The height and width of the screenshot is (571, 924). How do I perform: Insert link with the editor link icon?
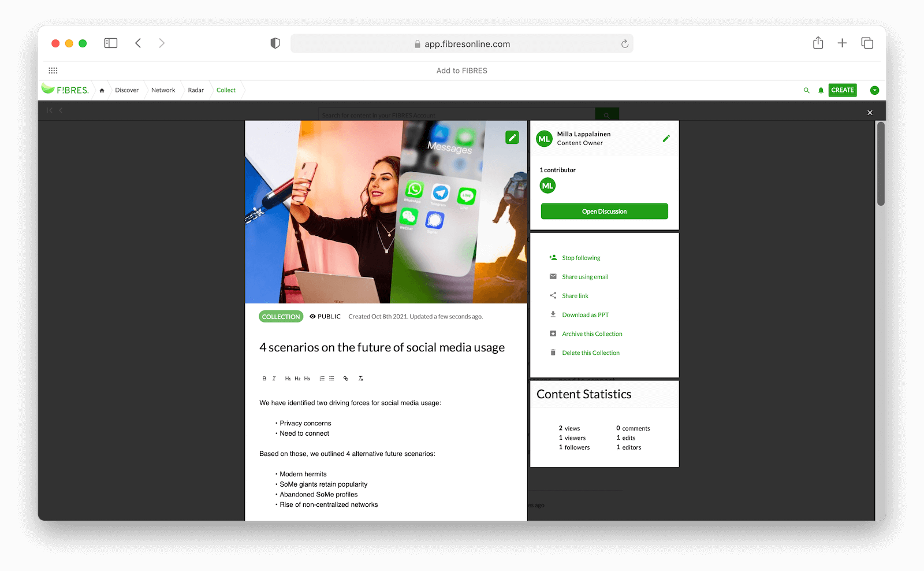[346, 379]
